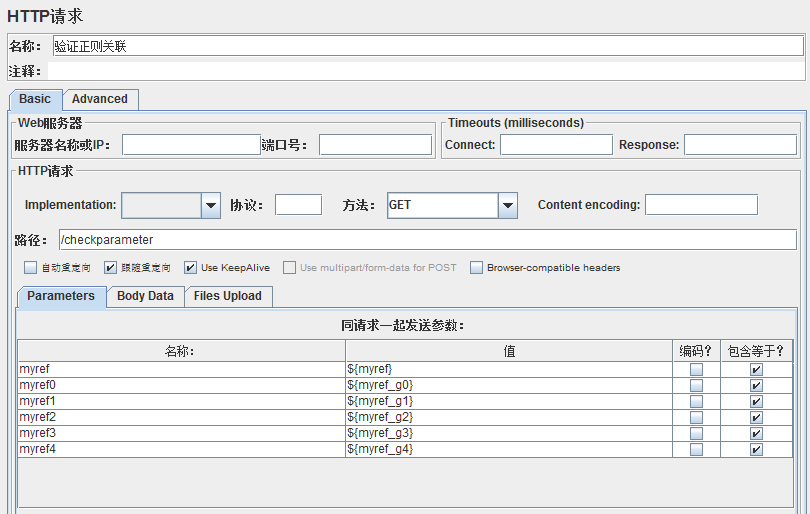Check the 编码 box for myref2 row
This screenshot has height=514, width=810.
696,417
